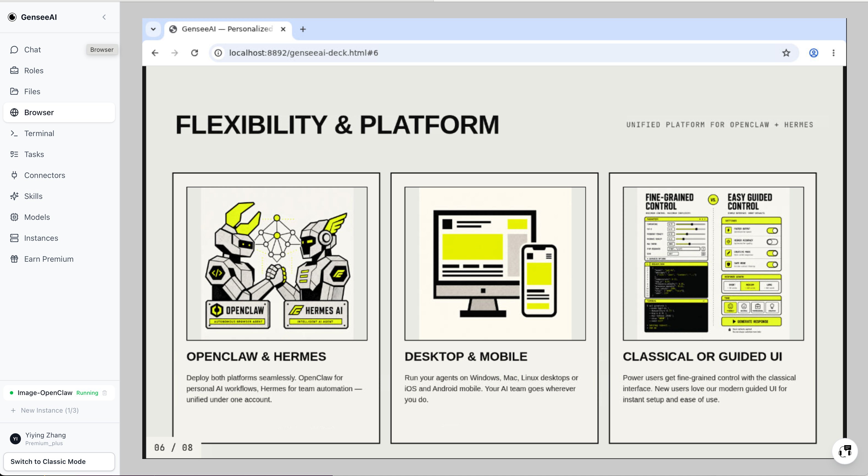This screenshot has width=868, height=476.
Task: Click the Connectors plug icon
Action: [14, 175]
